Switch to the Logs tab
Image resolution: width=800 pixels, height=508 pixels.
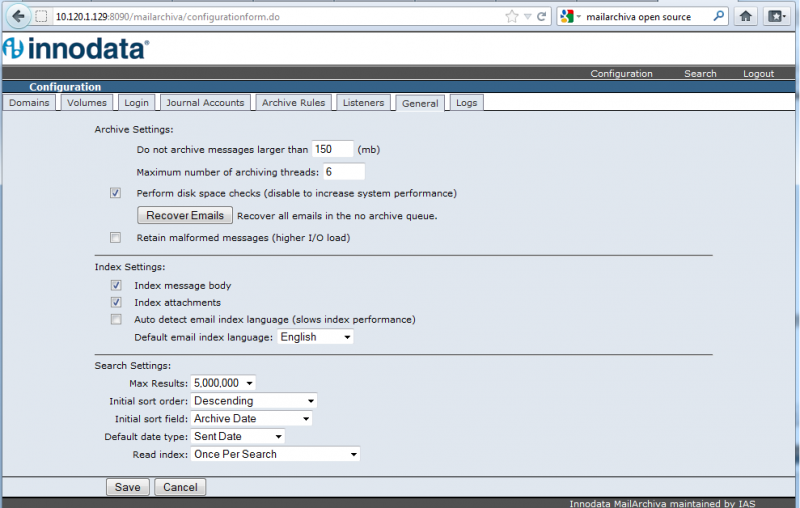466,103
